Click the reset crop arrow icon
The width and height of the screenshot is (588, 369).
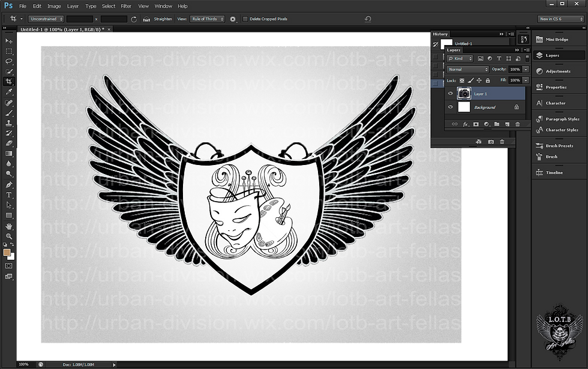(x=367, y=19)
